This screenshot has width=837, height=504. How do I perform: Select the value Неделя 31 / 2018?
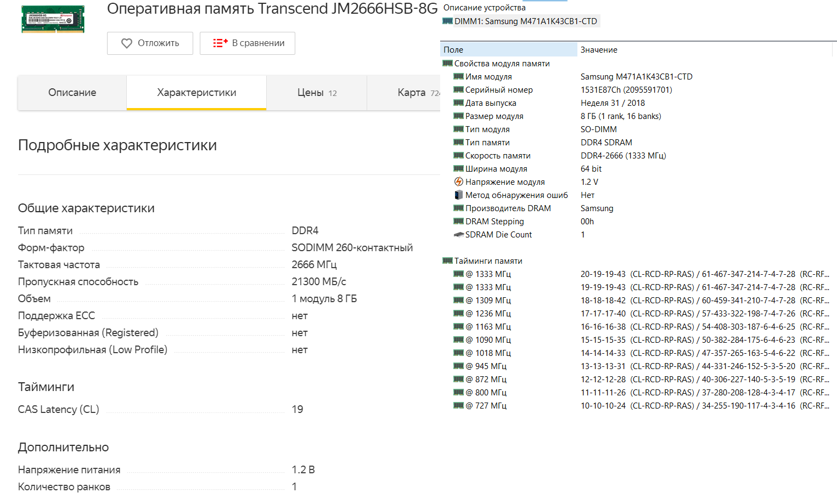[613, 103]
